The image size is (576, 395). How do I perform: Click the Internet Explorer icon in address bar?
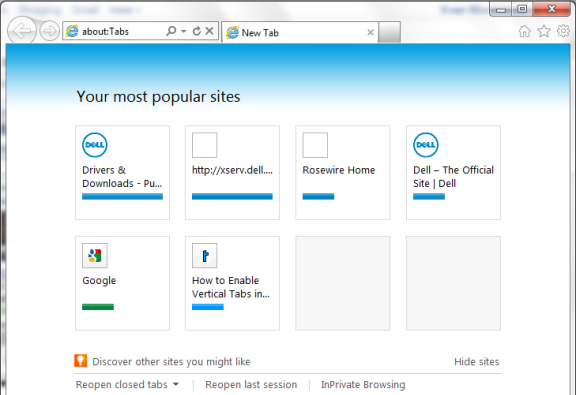point(72,31)
